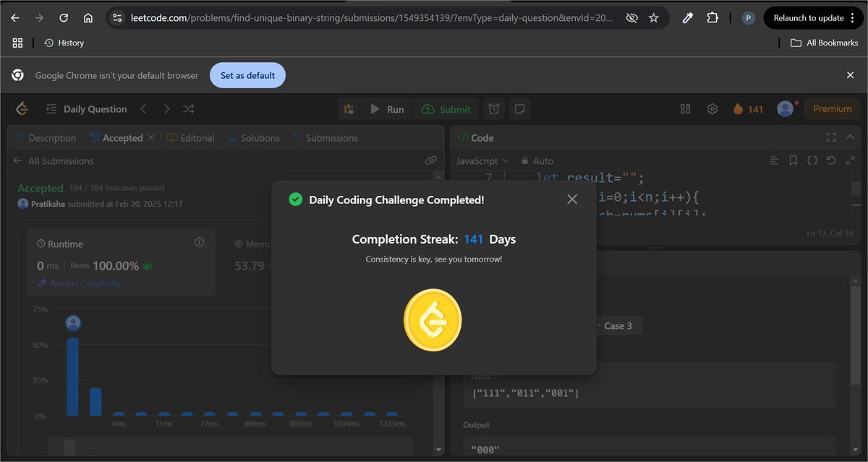Expand the editor to fullscreen arrows
Image resolution: width=868 pixels, height=462 pixels.
pyautogui.click(x=849, y=161)
